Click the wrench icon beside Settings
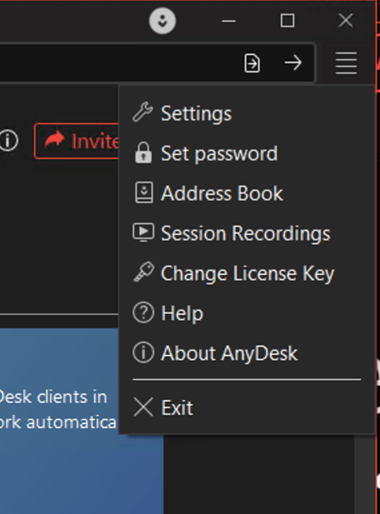 pyautogui.click(x=143, y=112)
